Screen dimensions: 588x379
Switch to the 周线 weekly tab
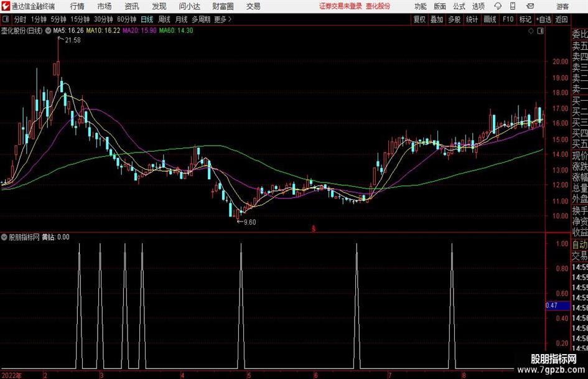point(164,19)
